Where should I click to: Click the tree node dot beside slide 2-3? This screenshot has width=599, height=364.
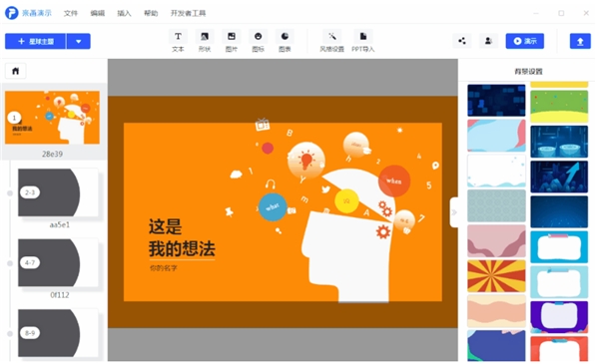(x=10, y=193)
